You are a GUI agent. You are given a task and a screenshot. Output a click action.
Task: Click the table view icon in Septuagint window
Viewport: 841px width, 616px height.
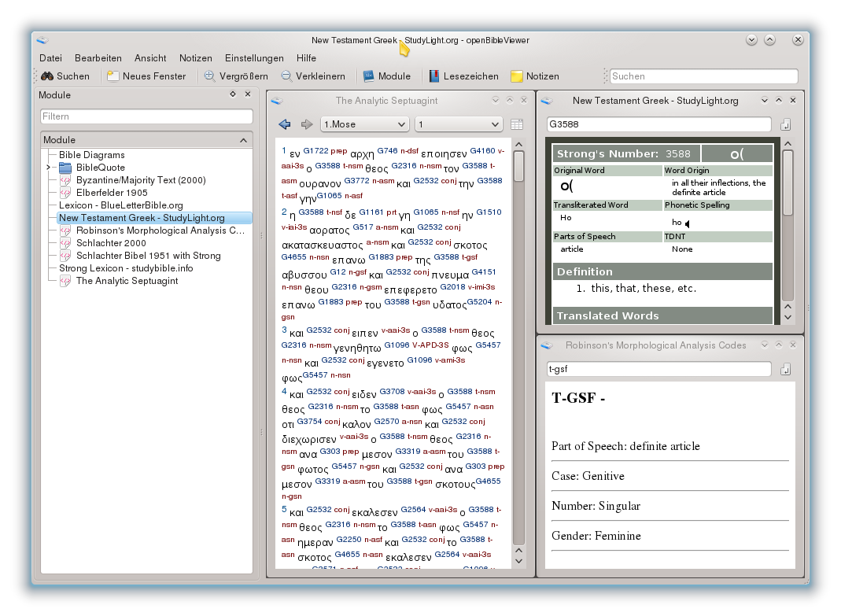tap(517, 124)
